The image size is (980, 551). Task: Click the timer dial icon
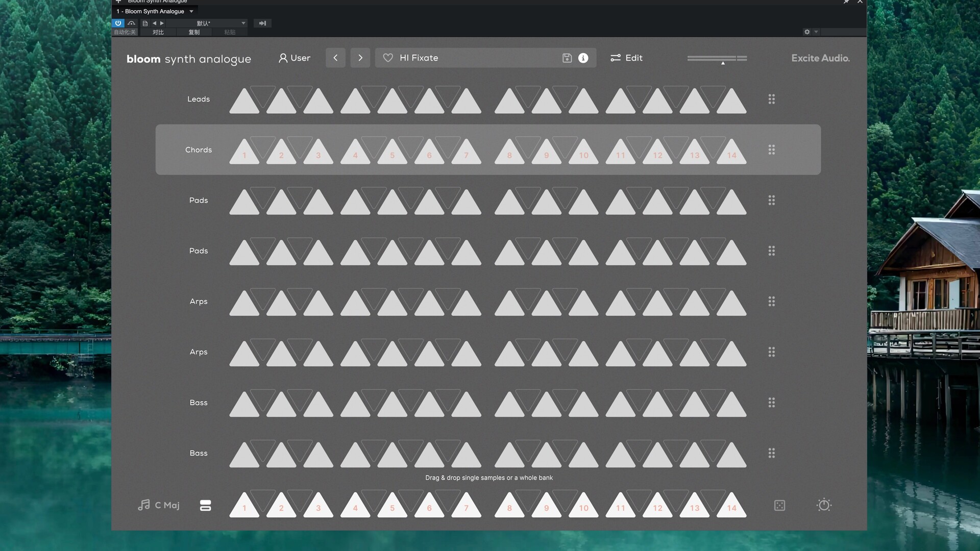tap(824, 505)
